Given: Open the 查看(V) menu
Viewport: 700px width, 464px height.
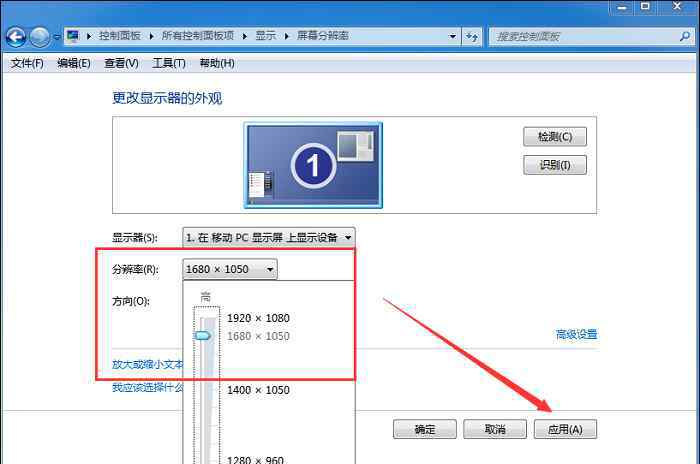Looking at the screenshot, I should pyautogui.click(x=121, y=63).
